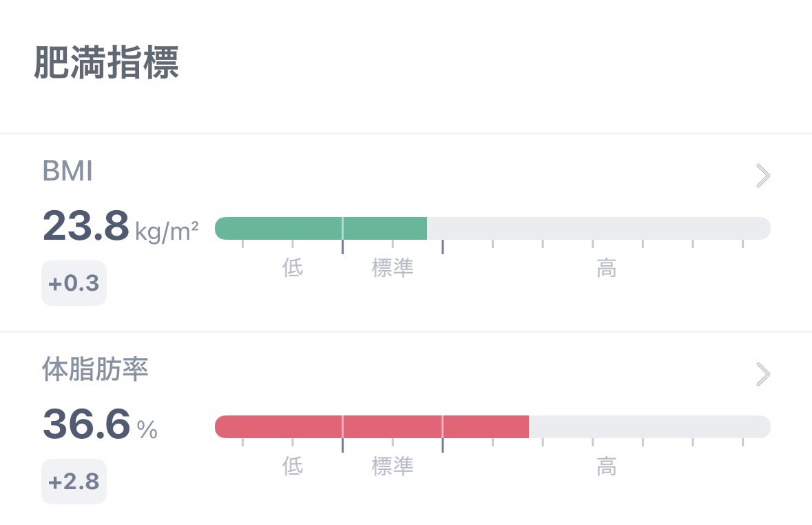Image resolution: width=812 pixels, height=525 pixels.
Task: Select the BMI row label
Action: (x=67, y=172)
